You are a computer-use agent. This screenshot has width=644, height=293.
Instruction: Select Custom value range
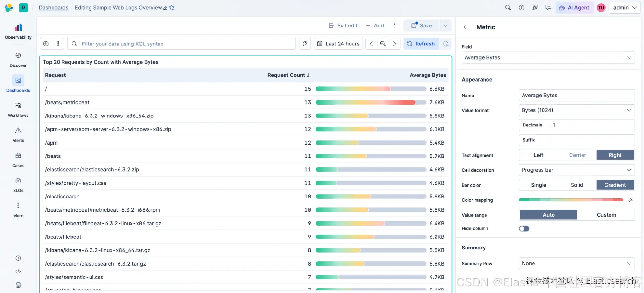click(606, 215)
